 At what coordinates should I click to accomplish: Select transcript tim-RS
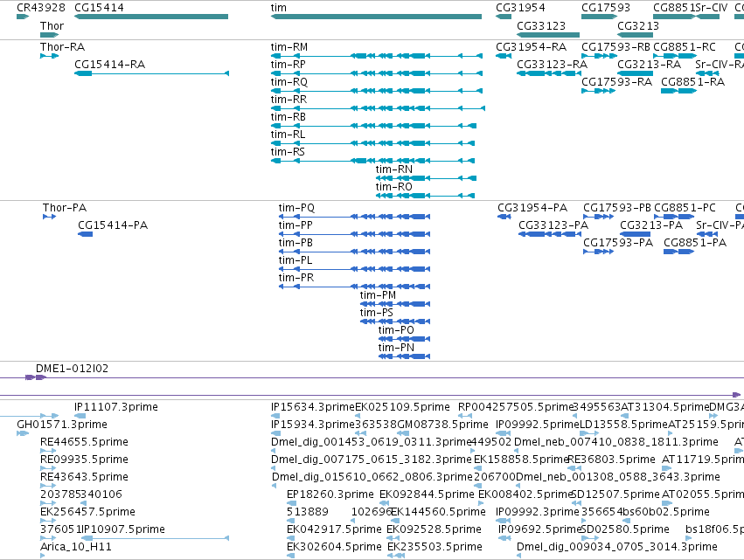click(372, 161)
